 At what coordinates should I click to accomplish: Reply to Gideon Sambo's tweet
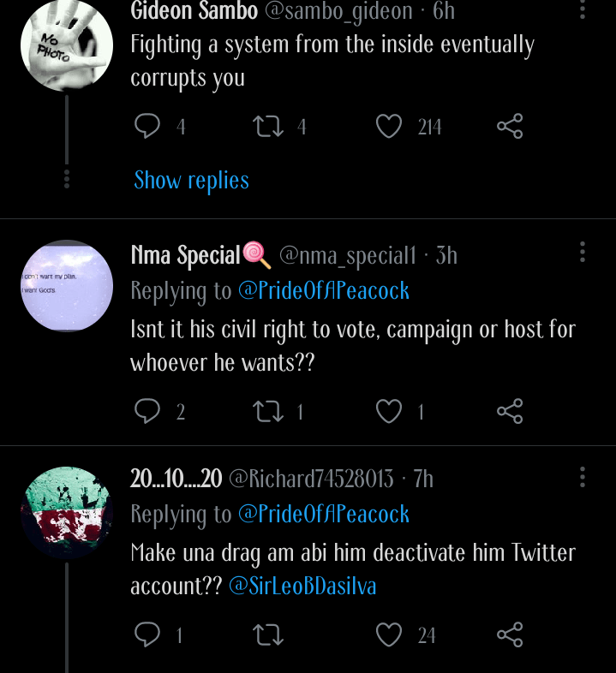coord(148,127)
